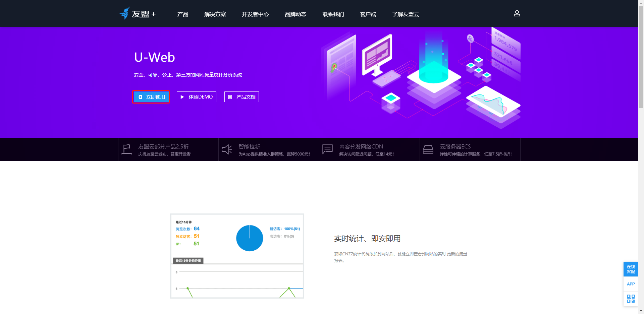Click the 实时统计、即安即用 heading

[367, 239]
